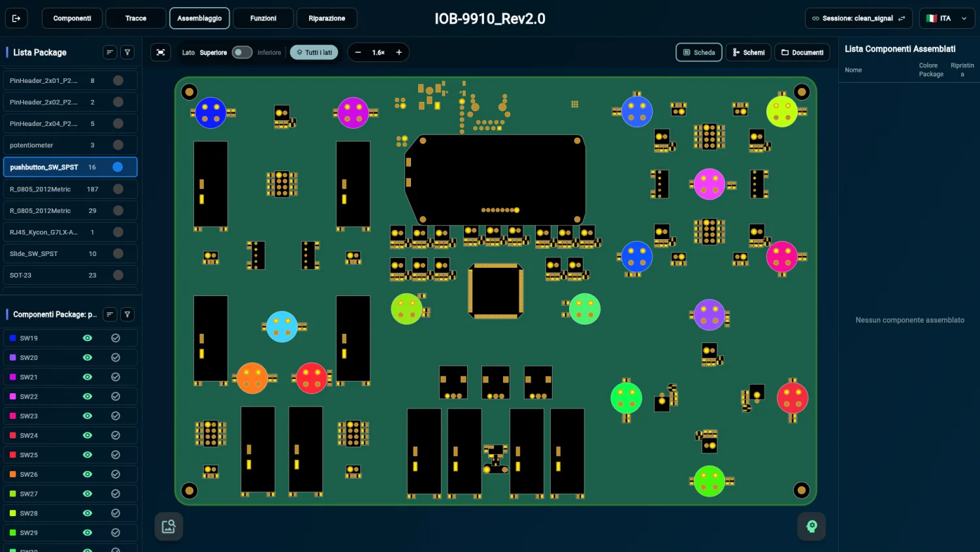Viewport: 980px width, 552px height.
Task: Hide SW19 with its eye icon
Action: 88,338
